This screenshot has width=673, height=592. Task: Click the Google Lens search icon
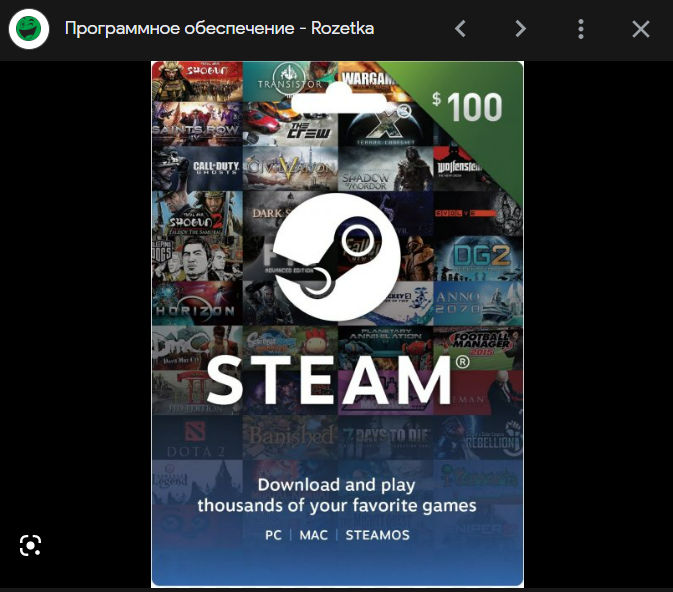30,545
